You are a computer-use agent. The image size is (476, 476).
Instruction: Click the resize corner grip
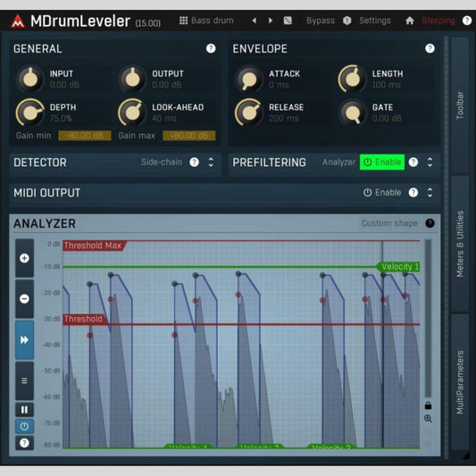[x=466, y=455]
